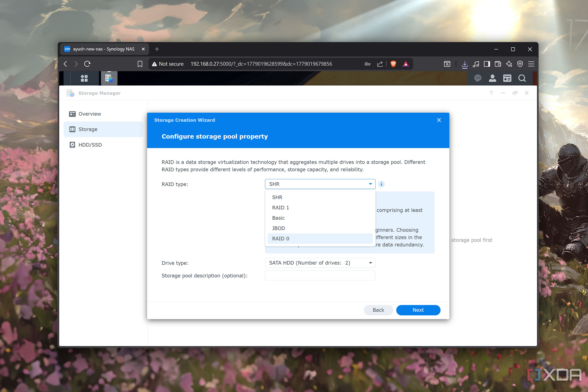This screenshot has width=588, height=392.
Task: Open the password key icon in address bar
Action: [367, 64]
